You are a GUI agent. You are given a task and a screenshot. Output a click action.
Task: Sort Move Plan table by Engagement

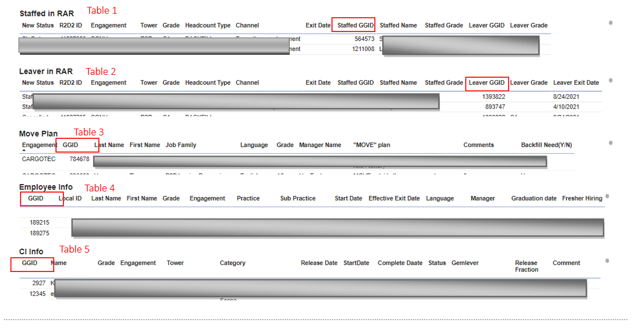pyautogui.click(x=39, y=145)
